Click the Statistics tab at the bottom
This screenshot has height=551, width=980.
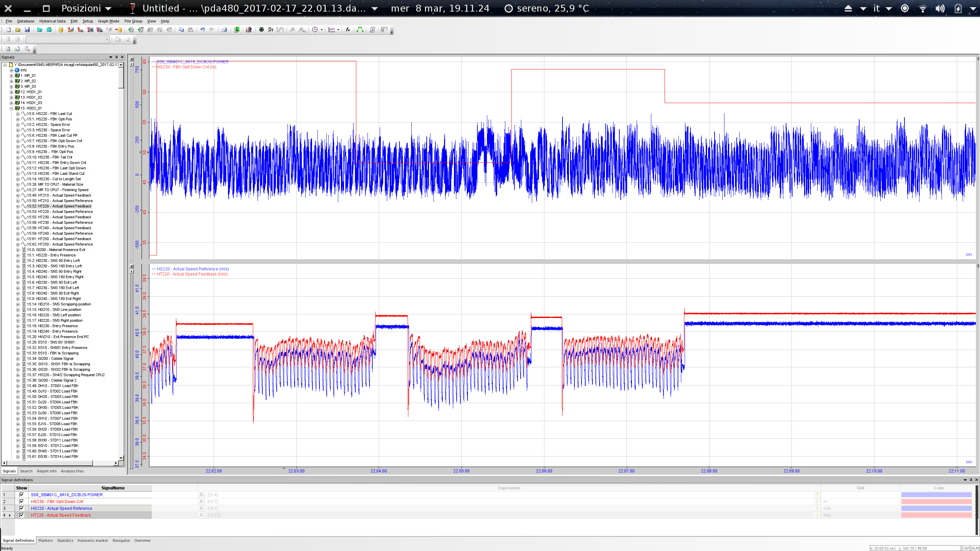65,540
